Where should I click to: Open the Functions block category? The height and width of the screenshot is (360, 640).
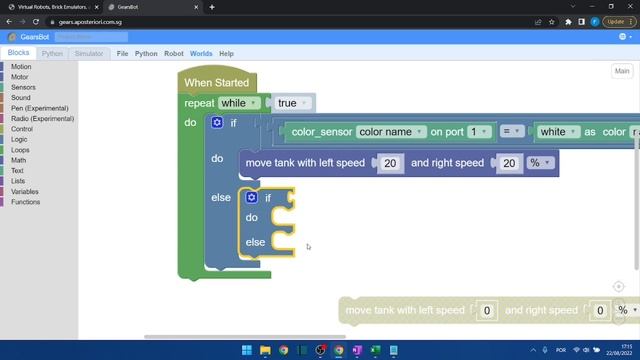click(26, 202)
